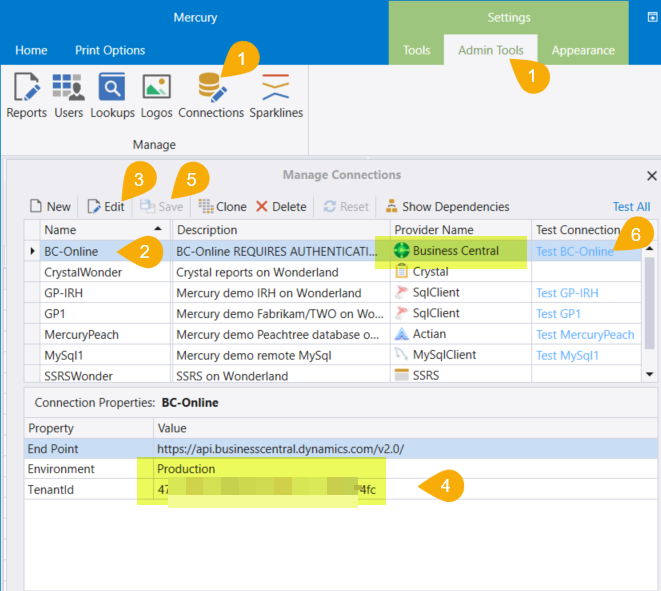Reset the connection changes
Image resolution: width=661 pixels, height=591 pixels.
pos(346,207)
